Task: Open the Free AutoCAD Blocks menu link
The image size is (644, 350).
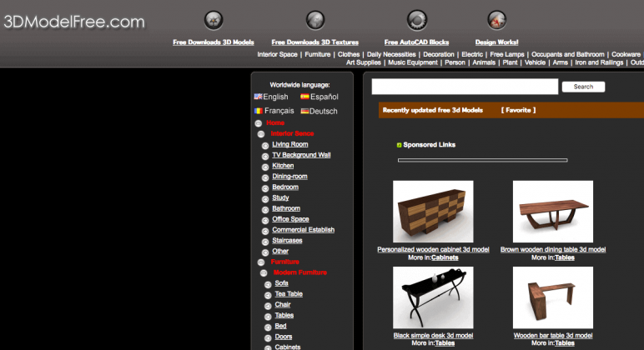Action: (x=416, y=42)
